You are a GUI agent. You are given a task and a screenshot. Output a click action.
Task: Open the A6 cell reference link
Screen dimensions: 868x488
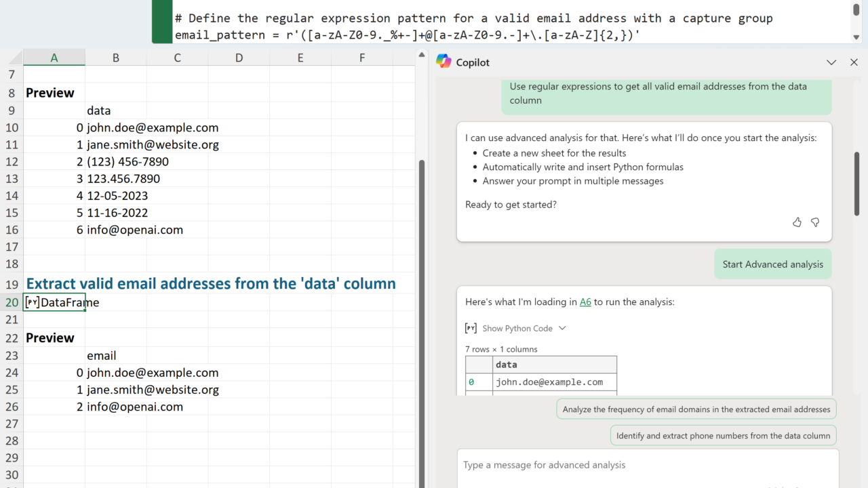(x=585, y=302)
